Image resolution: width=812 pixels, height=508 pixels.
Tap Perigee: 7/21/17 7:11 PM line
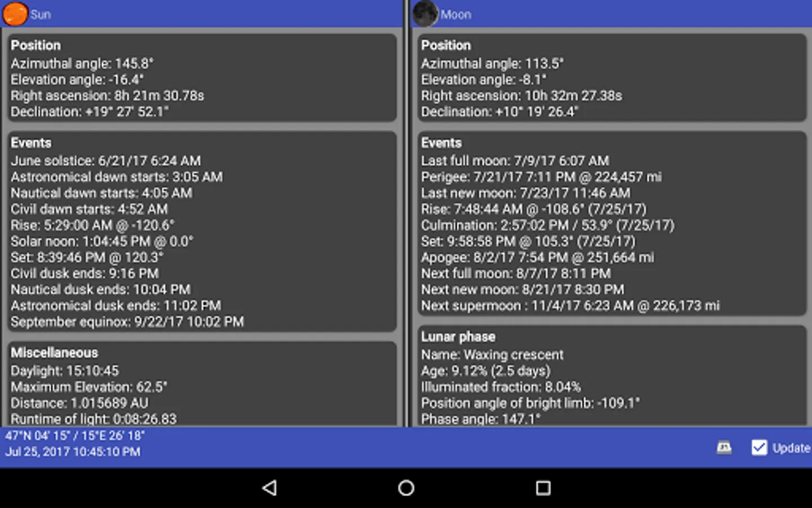click(x=541, y=177)
